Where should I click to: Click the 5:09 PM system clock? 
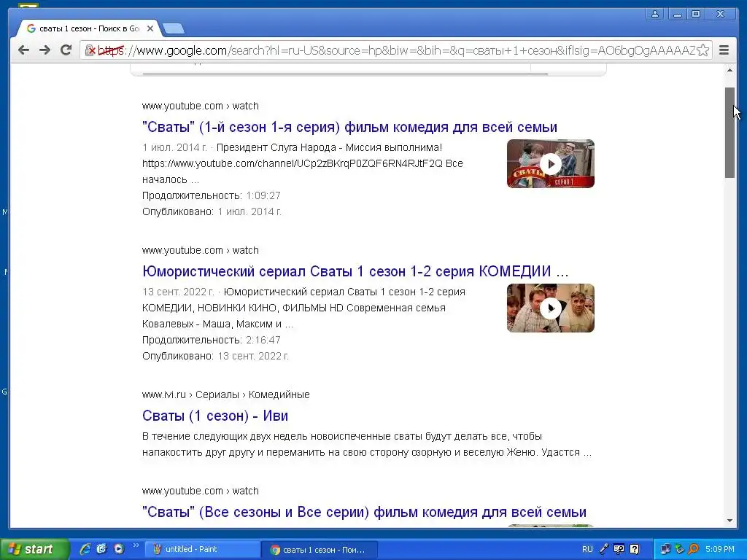click(720, 549)
